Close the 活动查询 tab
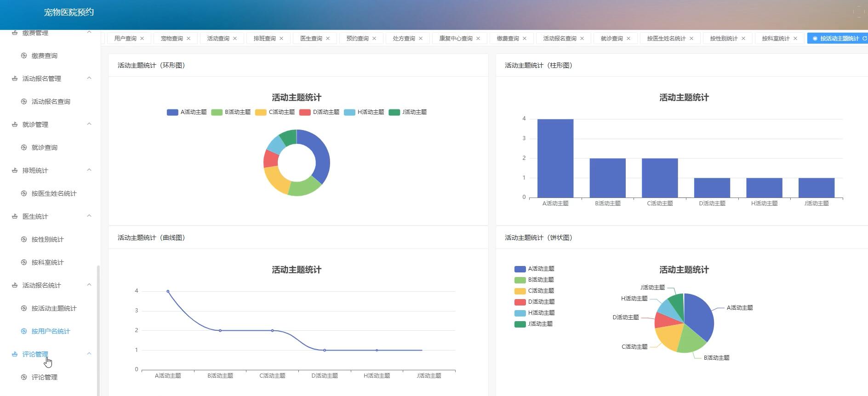 pos(235,39)
